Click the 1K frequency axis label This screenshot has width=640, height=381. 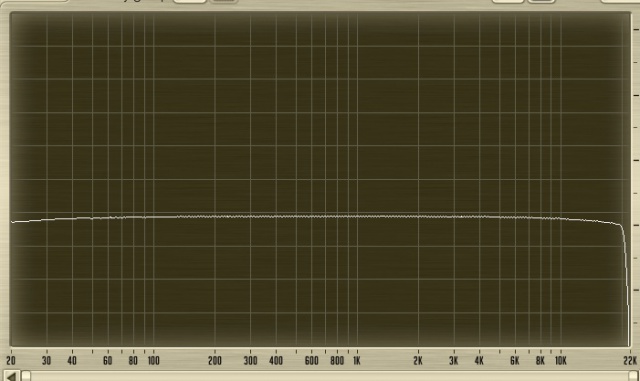point(357,361)
